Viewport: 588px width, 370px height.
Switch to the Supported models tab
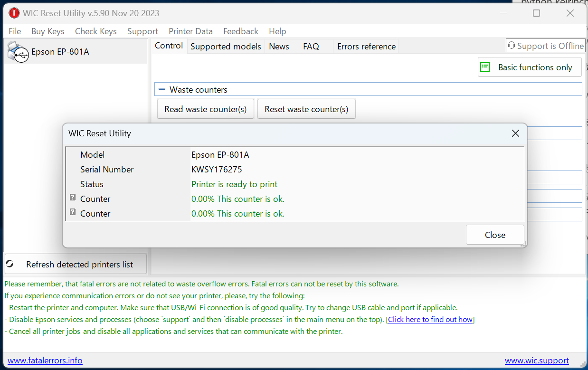(225, 46)
